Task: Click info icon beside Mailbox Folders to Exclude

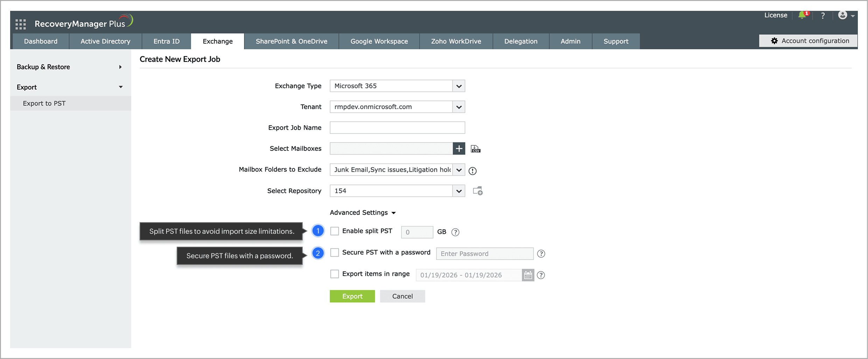Action: click(x=472, y=171)
